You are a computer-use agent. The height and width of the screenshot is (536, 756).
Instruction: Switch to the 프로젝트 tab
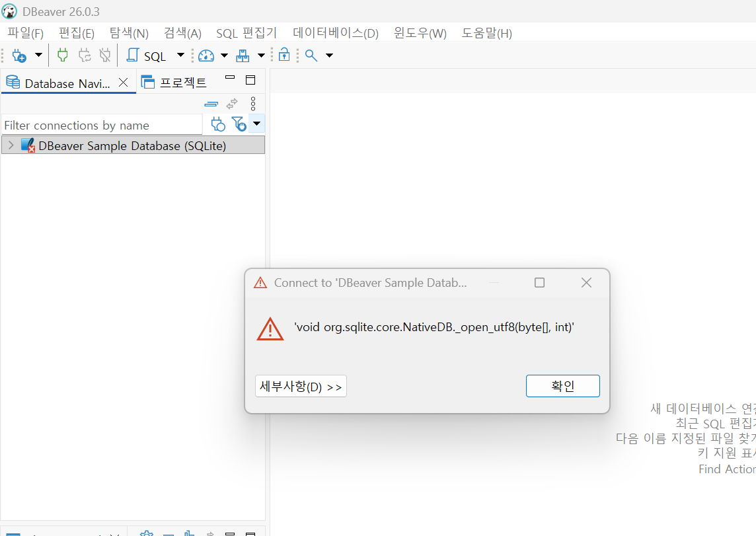tap(174, 83)
